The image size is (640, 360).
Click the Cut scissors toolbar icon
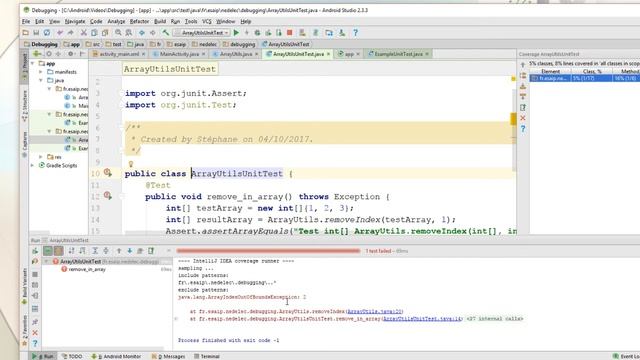pyautogui.click(x=83, y=33)
